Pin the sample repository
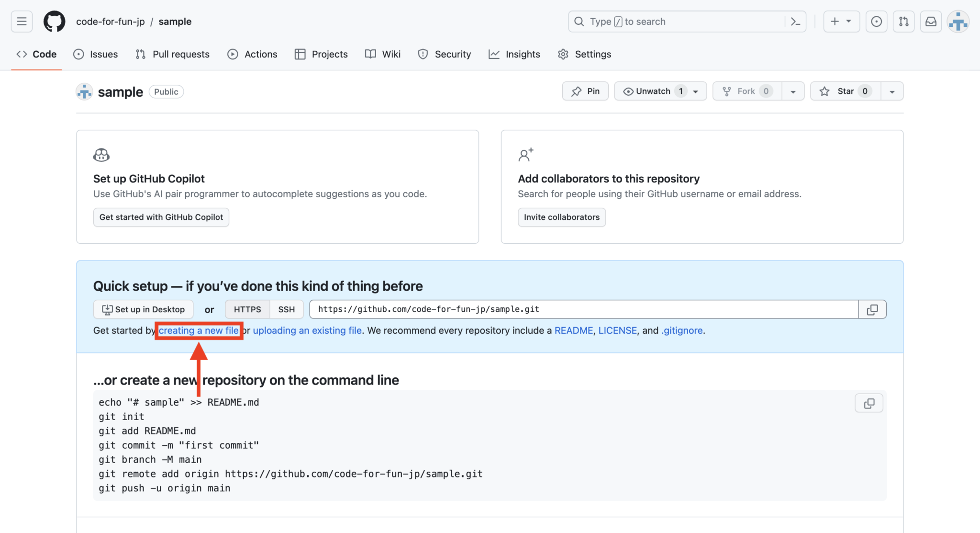 (585, 91)
